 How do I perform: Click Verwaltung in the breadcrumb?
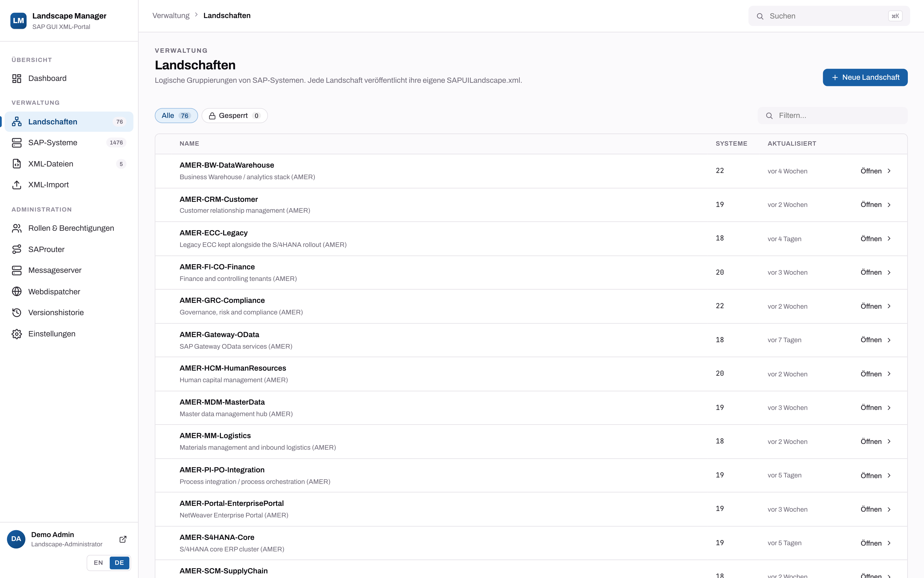tap(171, 16)
